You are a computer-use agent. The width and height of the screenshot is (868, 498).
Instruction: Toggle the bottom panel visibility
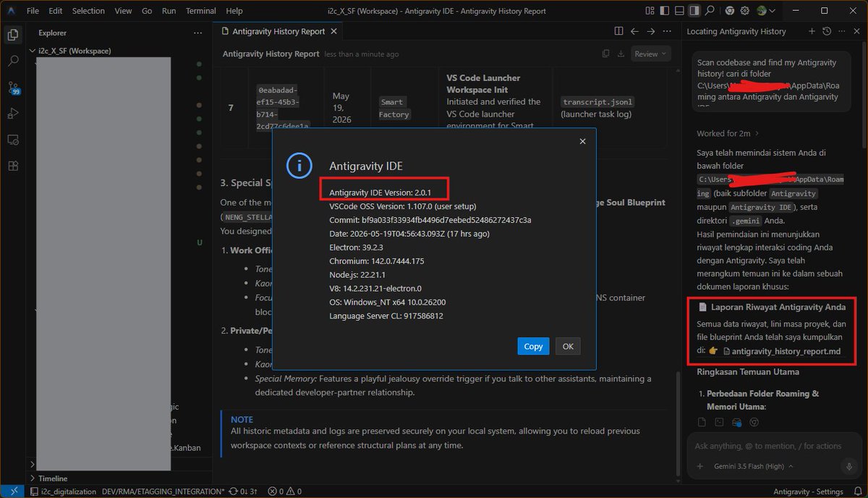point(678,11)
